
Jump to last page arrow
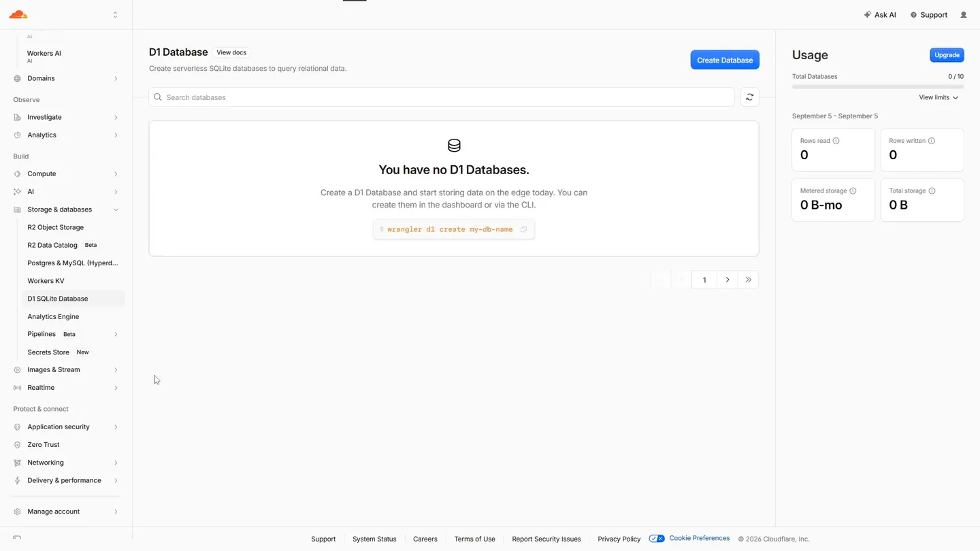tap(748, 280)
